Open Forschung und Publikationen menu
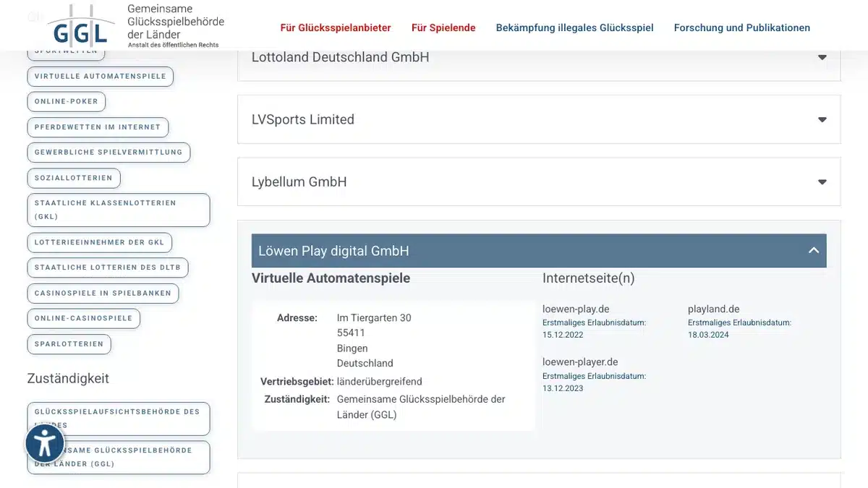Viewport: 868px width, 488px height. click(x=742, y=27)
